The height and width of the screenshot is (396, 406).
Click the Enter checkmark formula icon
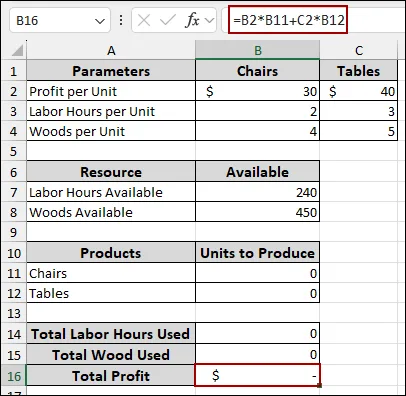(x=167, y=21)
